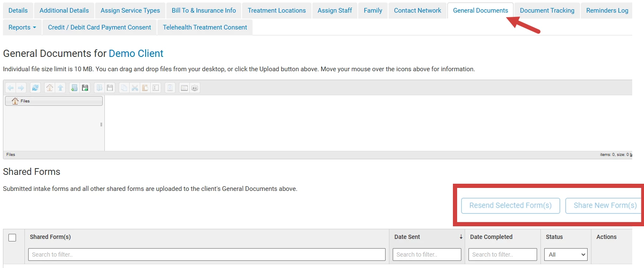Image resolution: width=644 pixels, height=268 pixels.
Task: Open Document Tracking tab
Action: (547, 11)
